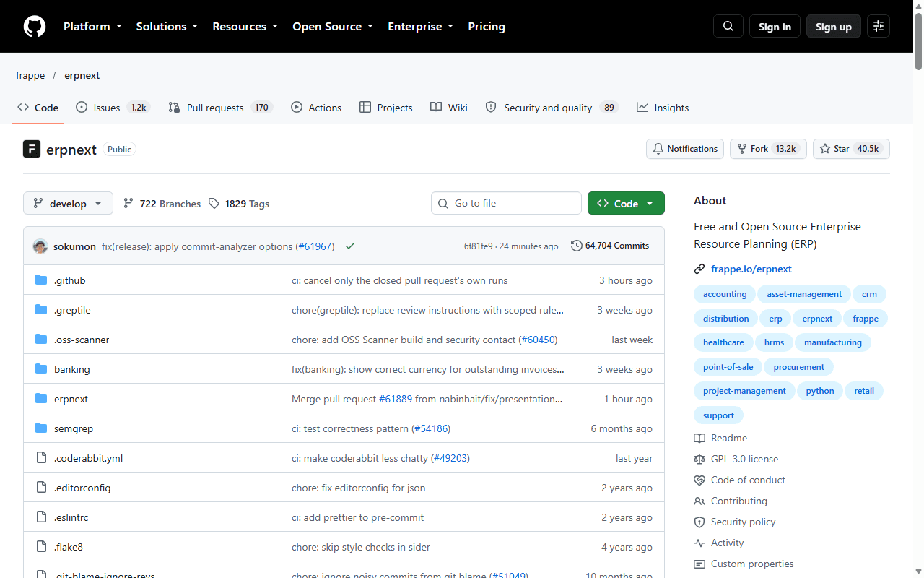Open the frappe owner breadcrumb link
Viewport: 924px width, 578px height.
pos(30,75)
